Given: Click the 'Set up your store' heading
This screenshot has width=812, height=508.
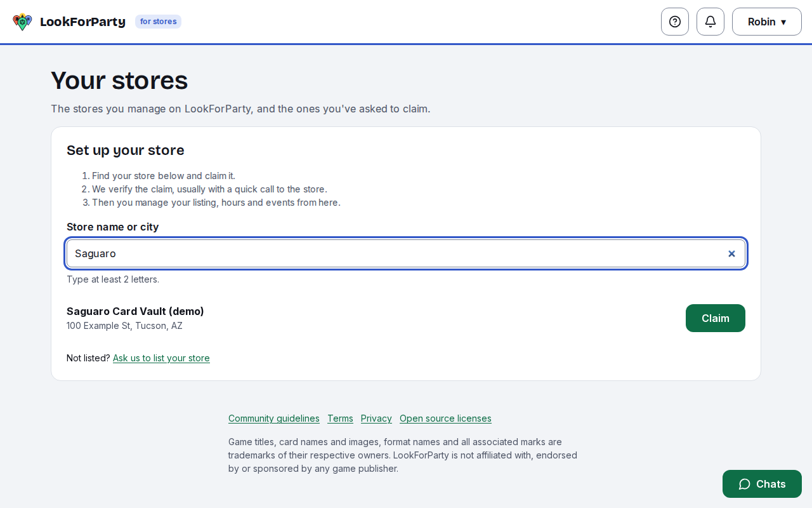Looking at the screenshot, I should (126, 150).
